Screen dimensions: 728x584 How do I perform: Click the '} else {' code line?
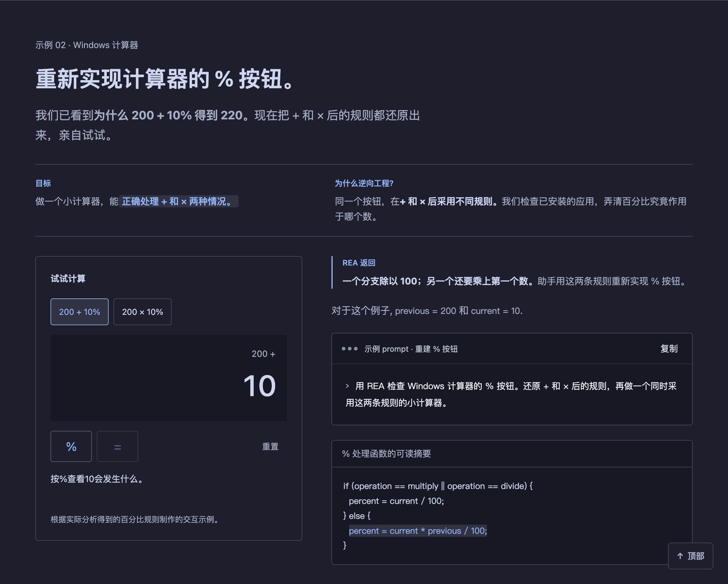click(357, 516)
